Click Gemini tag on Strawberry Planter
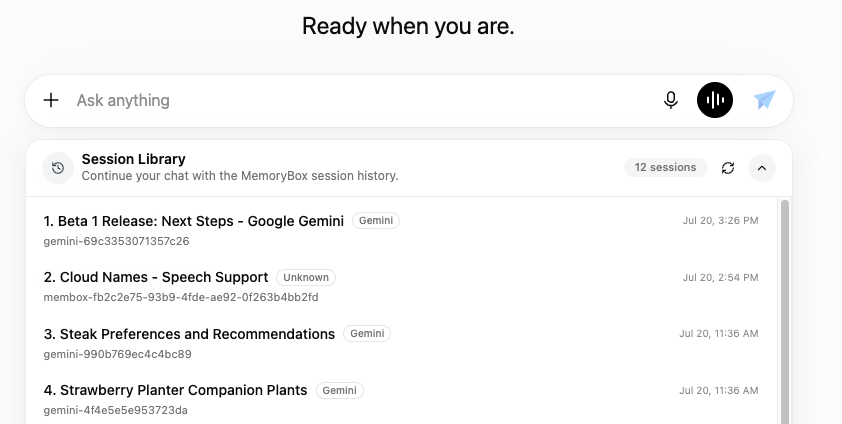The image size is (842, 424). click(339, 390)
